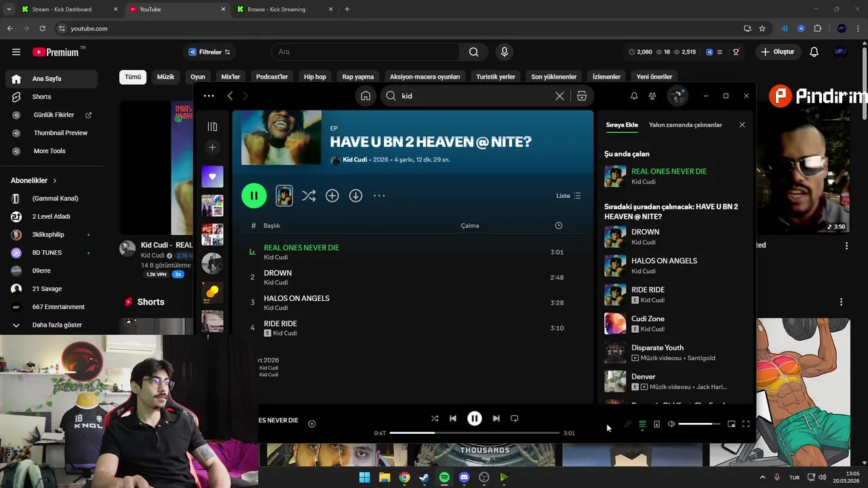
Task: Open Connect to a device icon
Action: 656,424
